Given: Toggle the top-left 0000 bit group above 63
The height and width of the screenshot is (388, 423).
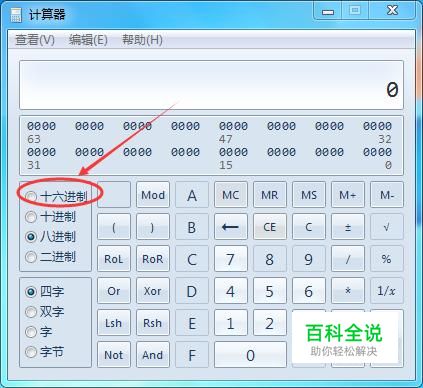Looking at the screenshot, I should pos(41,126).
